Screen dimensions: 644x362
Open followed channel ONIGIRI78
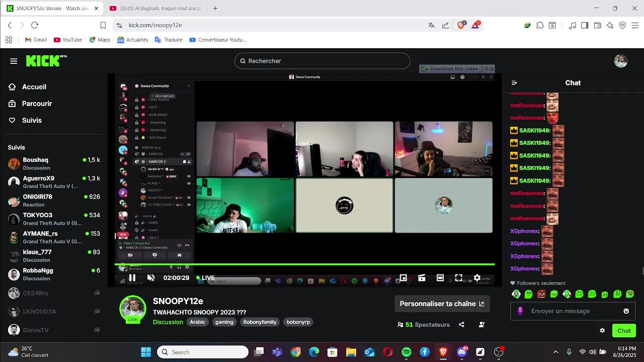(54, 201)
